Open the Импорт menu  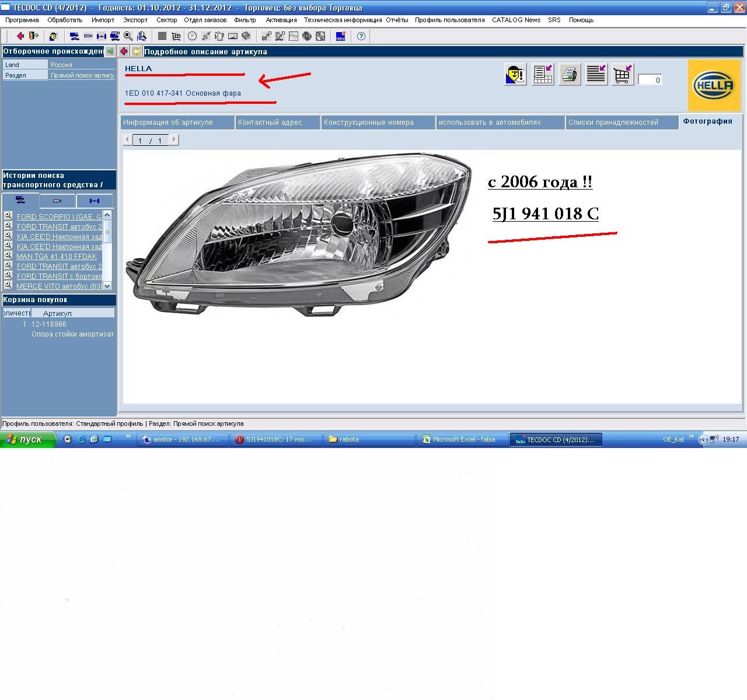[x=103, y=20]
